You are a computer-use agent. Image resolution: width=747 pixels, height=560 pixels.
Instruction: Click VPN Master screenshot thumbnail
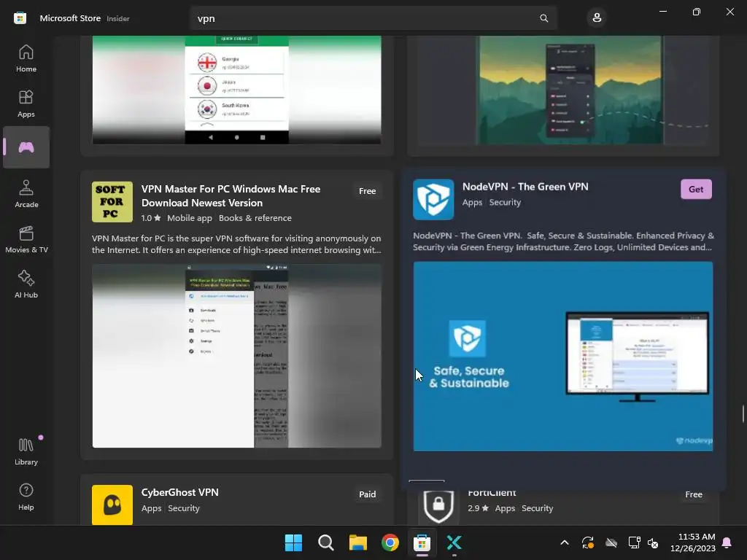[x=237, y=356]
